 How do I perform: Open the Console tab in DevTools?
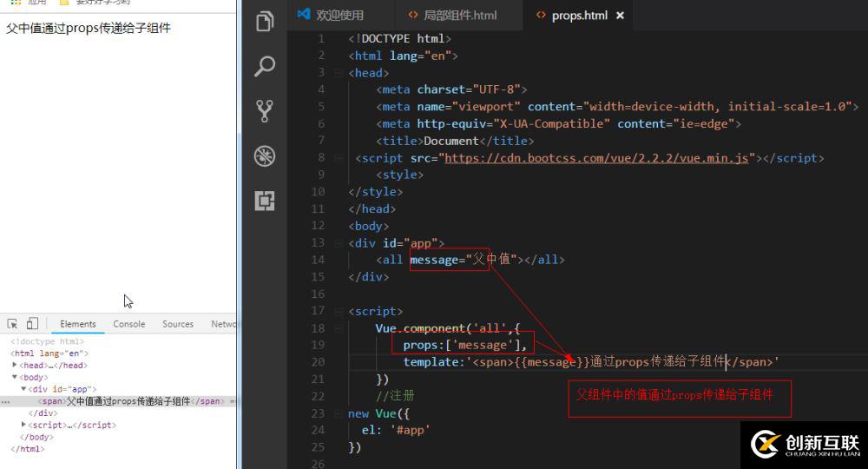point(129,324)
